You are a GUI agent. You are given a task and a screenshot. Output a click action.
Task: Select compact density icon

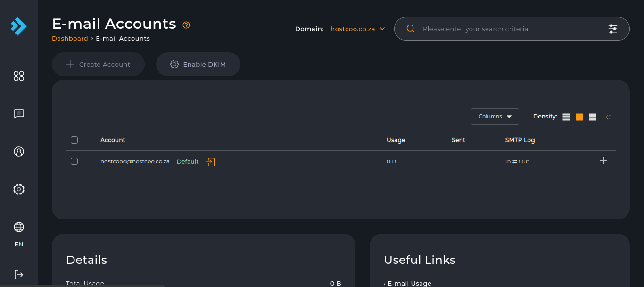[566, 117]
